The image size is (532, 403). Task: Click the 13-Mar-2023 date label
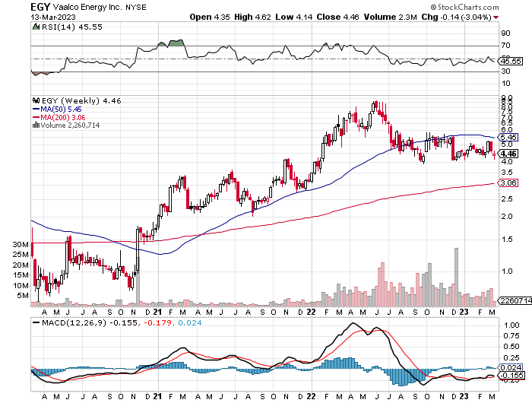point(53,17)
